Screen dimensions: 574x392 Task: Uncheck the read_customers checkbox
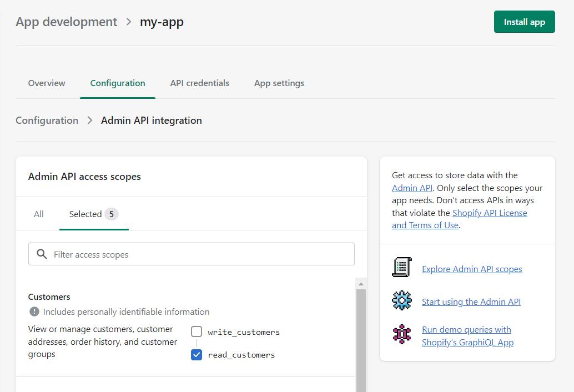(x=197, y=355)
